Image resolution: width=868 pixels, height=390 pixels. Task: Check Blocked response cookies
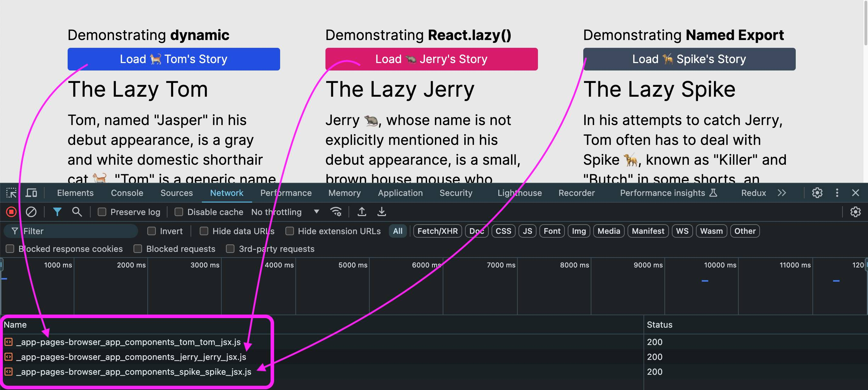click(x=10, y=249)
